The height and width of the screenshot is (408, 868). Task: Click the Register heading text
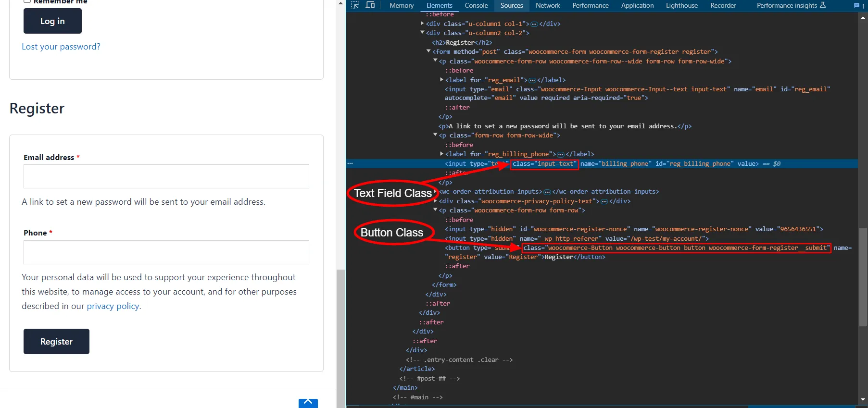pos(37,109)
